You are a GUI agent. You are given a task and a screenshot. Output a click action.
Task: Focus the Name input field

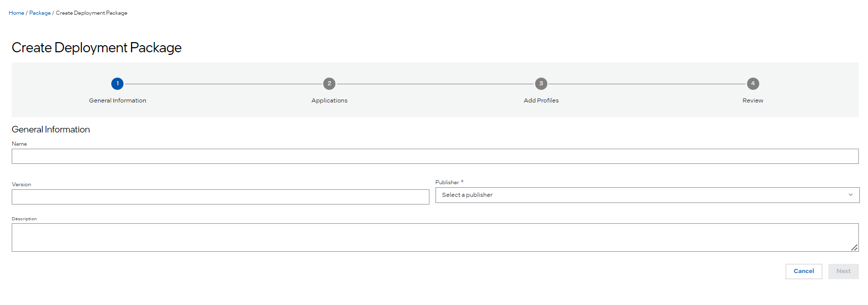(x=435, y=156)
